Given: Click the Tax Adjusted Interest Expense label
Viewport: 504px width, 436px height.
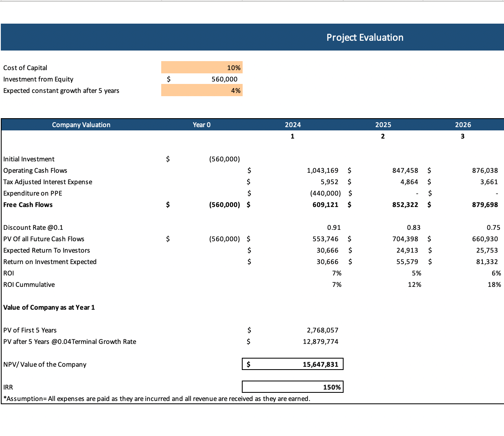Looking at the screenshot, I should point(48,182).
